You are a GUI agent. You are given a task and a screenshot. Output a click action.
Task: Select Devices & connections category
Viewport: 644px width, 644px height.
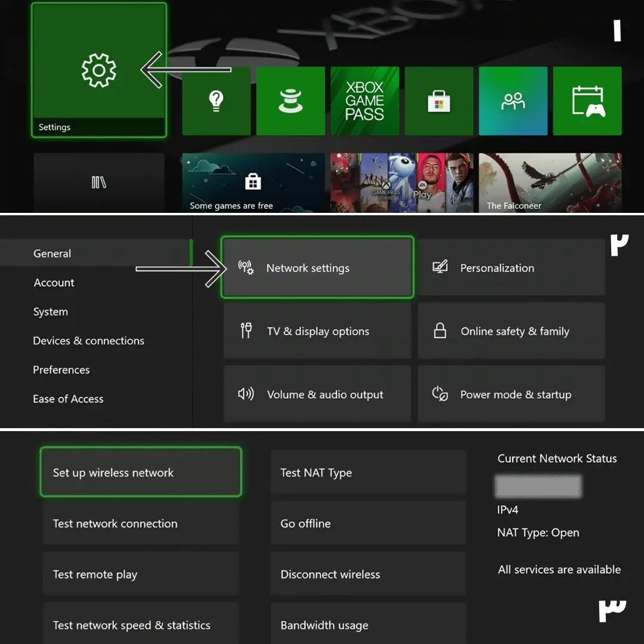click(89, 341)
